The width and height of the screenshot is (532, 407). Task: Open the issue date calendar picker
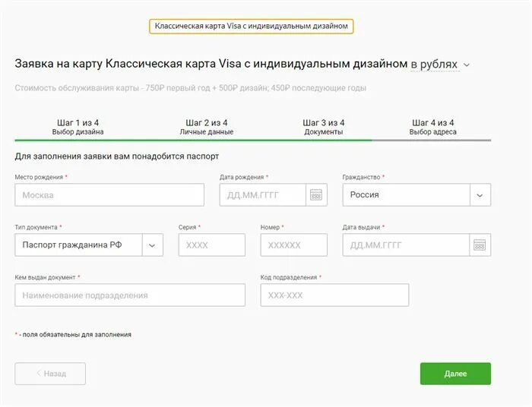coord(480,245)
